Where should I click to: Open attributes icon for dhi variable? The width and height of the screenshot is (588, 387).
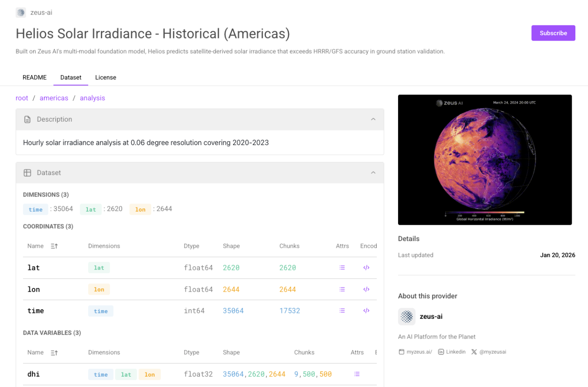point(357,374)
